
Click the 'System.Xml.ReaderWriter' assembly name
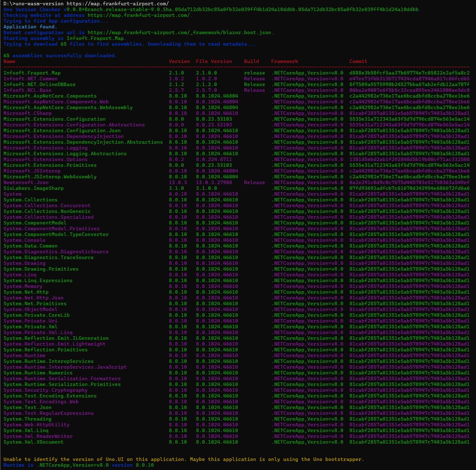coord(38,436)
